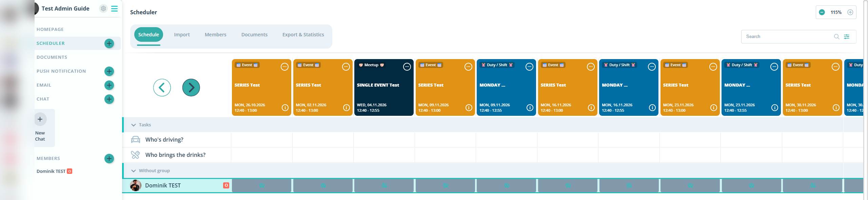The height and width of the screenshot is (200, 868).
Task: Switch to the Schedule tab
Action: coord(149,35)
